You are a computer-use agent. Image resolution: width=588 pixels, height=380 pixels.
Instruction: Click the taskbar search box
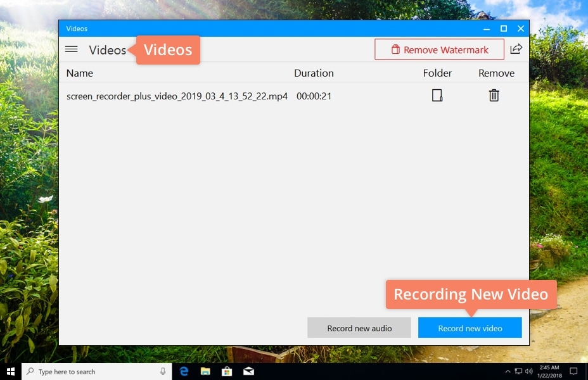point(97,371)
